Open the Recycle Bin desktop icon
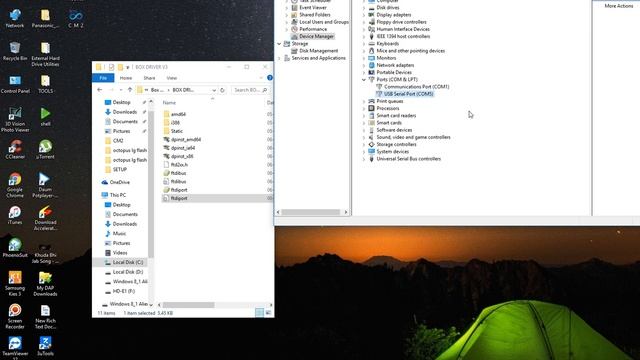The image size is (640, 360). 15,51
